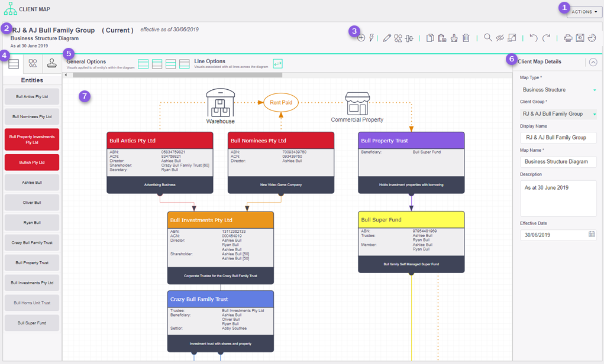Toggle the middle-section-highlighted general option
This screenshot has height=364, width=604.
tap(170, 64)
